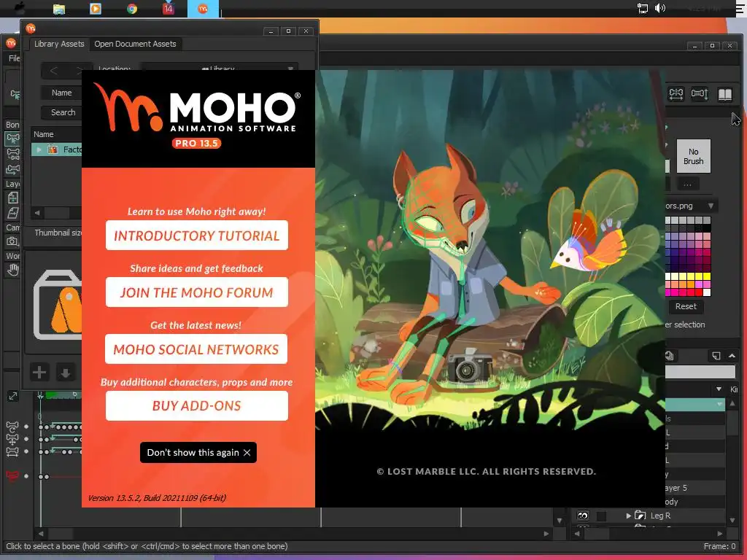This screenshot has height=560, width=747.
Task: Toggle the bone scale channel dot
Action: 26,451
